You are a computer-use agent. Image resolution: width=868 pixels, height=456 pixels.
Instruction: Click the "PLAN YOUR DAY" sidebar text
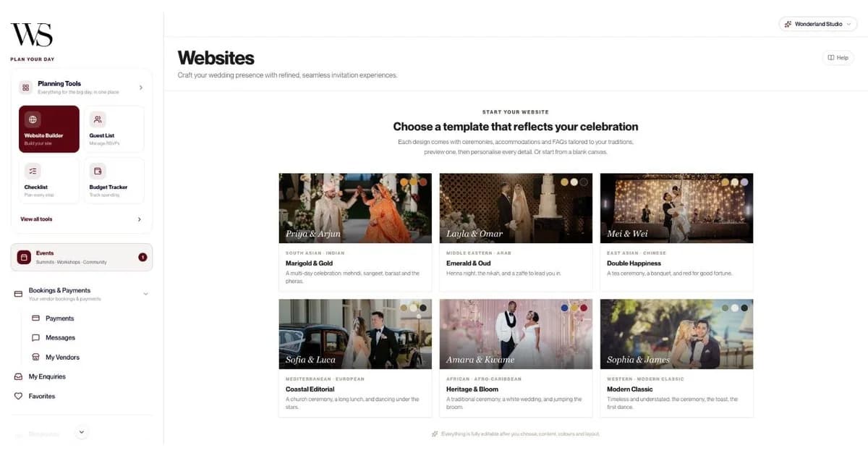[x=32, y=59]
